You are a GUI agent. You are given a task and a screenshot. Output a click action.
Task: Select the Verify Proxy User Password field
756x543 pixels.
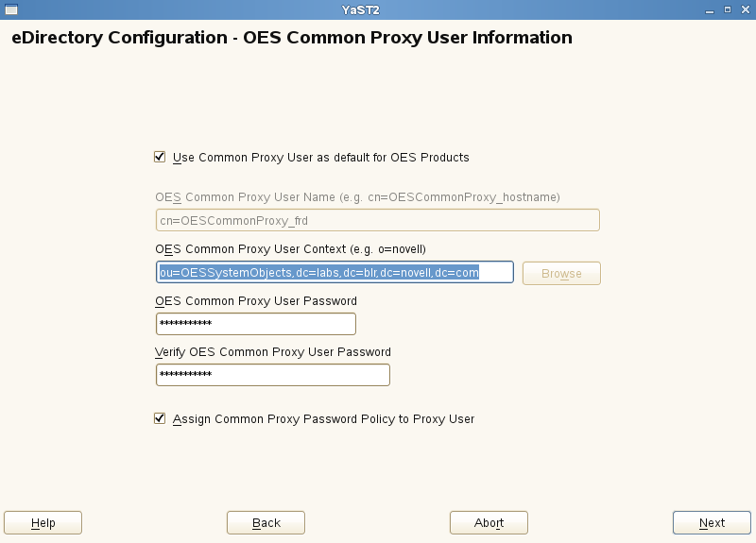pyautogui.click(x=272, y=375)
